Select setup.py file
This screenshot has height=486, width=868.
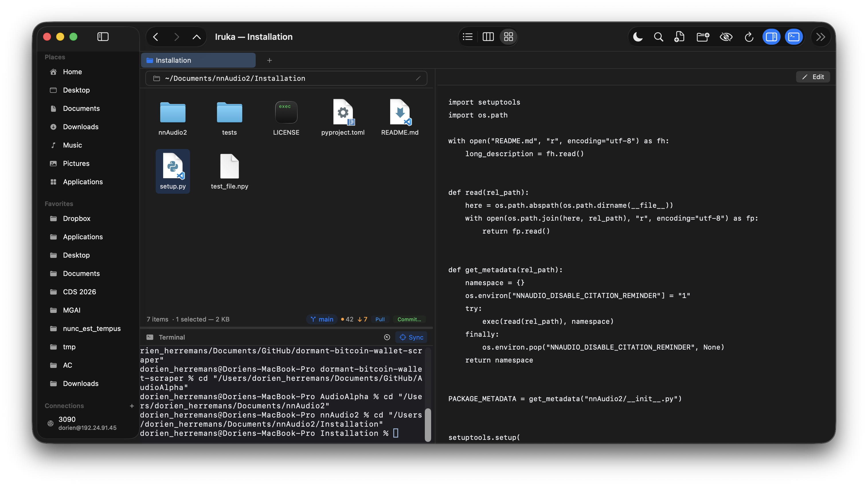(x=173, y=171)
